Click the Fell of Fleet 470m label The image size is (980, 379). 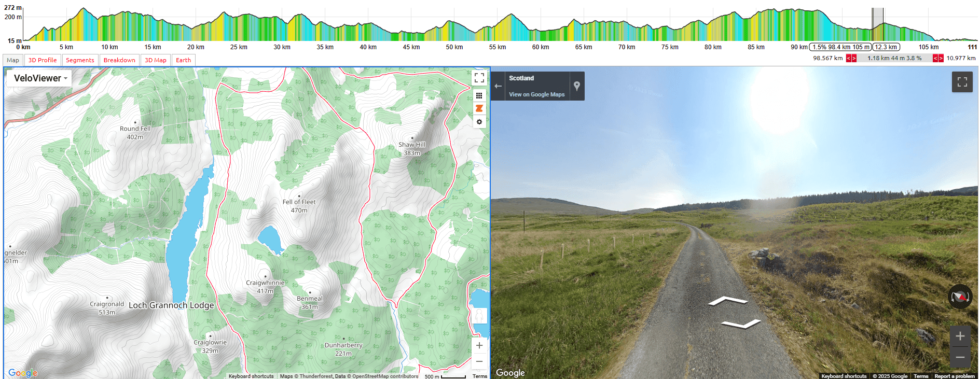(x=299, y=206)
